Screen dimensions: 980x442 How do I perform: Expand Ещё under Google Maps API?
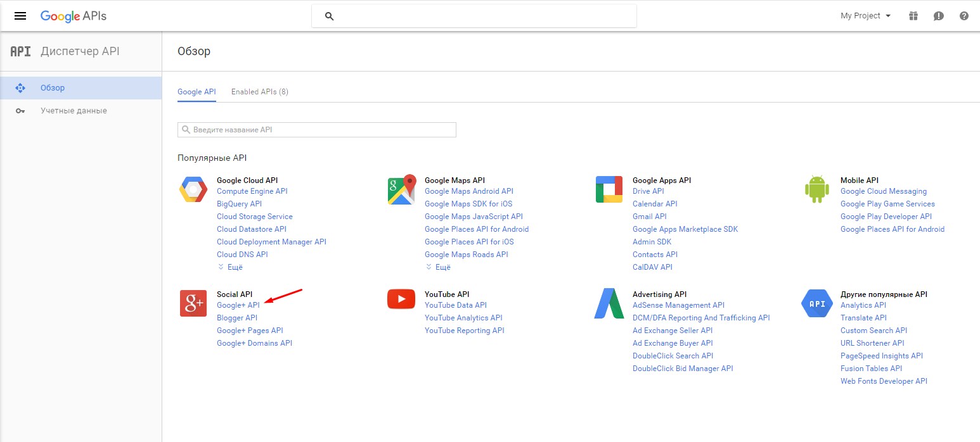439,267
